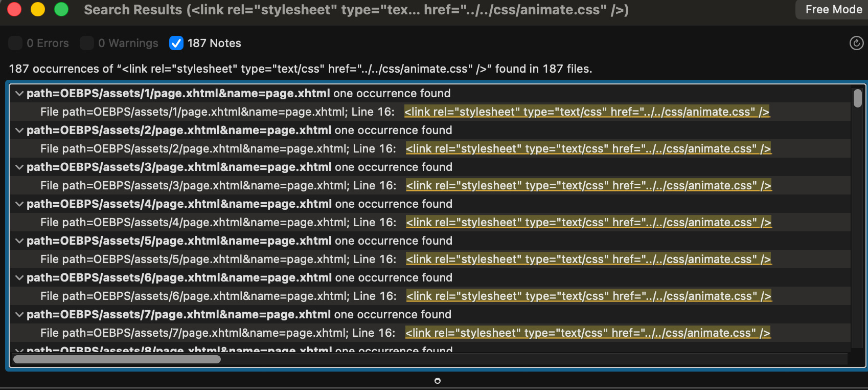Select the assets/5/page.xhtml header row text
Viewport: 868px width, 390px height.
click(239, 241)
